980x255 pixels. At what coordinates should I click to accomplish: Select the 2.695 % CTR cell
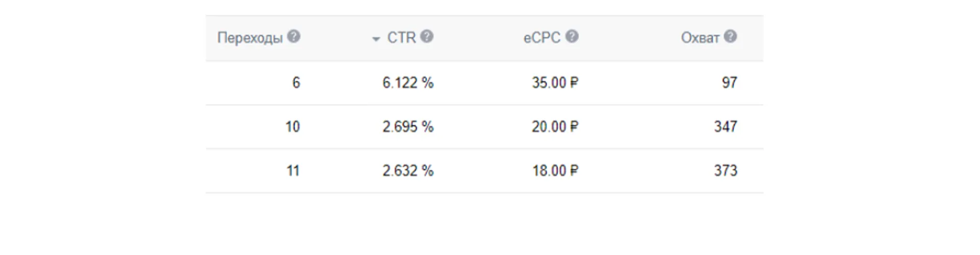point(408,126)
